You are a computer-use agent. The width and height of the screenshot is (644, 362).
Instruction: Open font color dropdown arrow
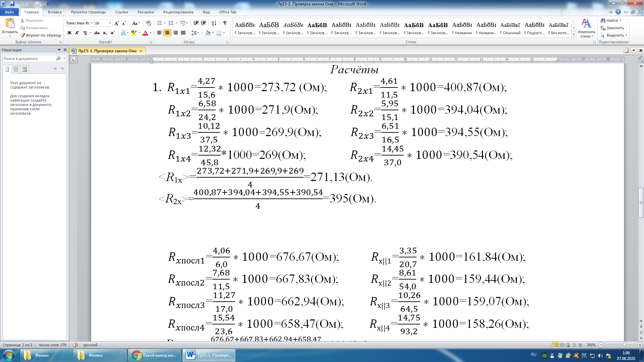point(150,33)
